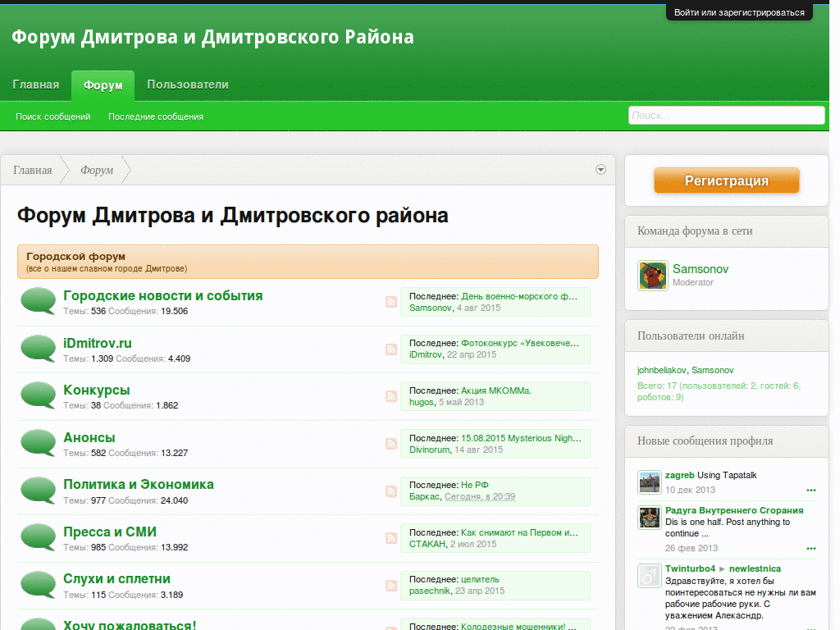Open Конкурсы forum
Image resolution: width=840 pixels, height=630 pixels.
pos(97,390)
